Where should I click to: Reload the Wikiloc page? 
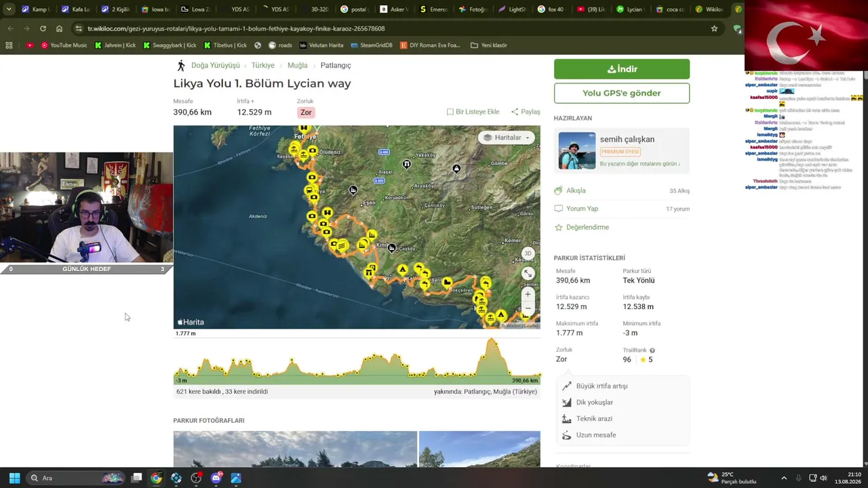coord(43,28)
